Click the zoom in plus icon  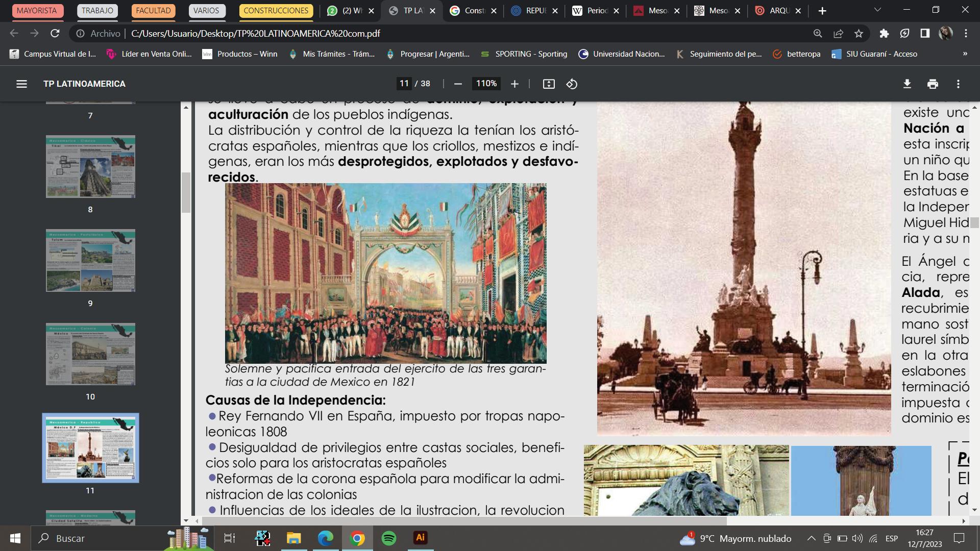[x=514, y=84]
